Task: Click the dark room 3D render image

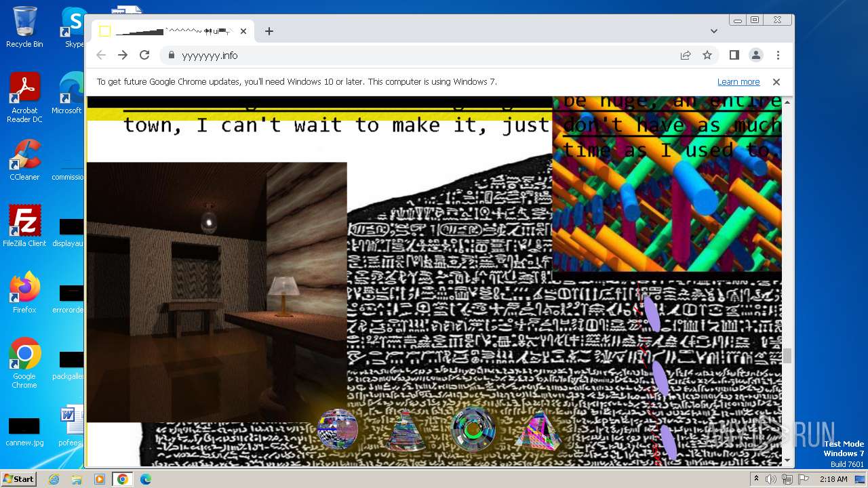Action: pyautogui.click(x=217, y=292)
